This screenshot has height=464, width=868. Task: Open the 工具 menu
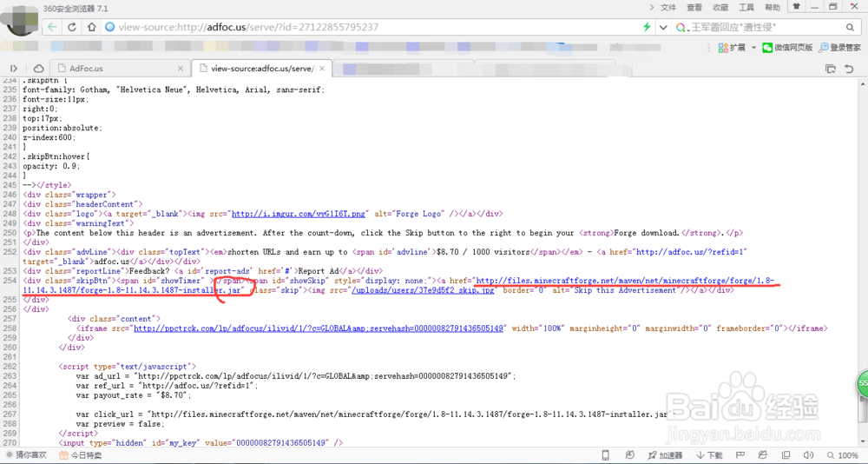746,7
